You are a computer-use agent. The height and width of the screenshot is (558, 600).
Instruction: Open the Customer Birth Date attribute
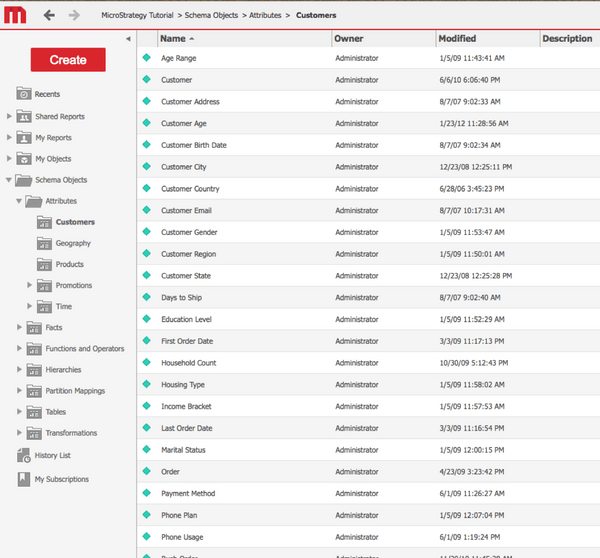(x=194, y=145)
